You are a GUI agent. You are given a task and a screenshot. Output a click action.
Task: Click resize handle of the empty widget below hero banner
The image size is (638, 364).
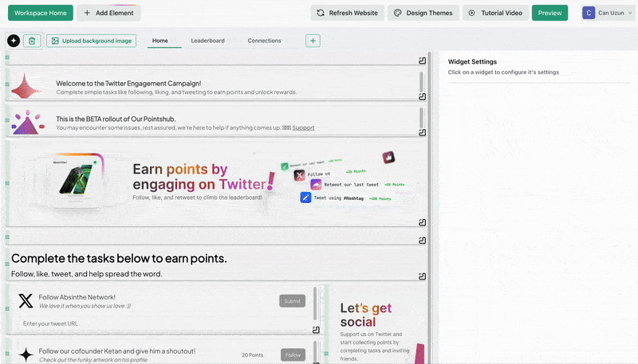click(423, 241)
